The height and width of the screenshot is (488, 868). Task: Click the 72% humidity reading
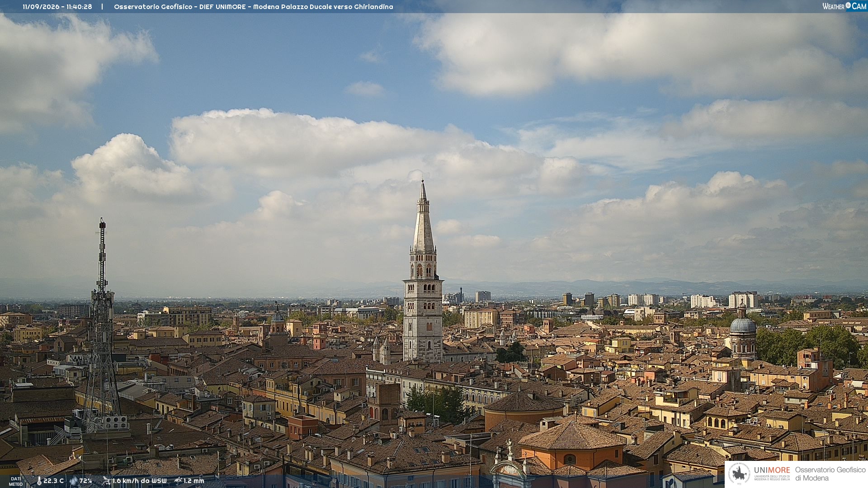[x=86, y=481]
